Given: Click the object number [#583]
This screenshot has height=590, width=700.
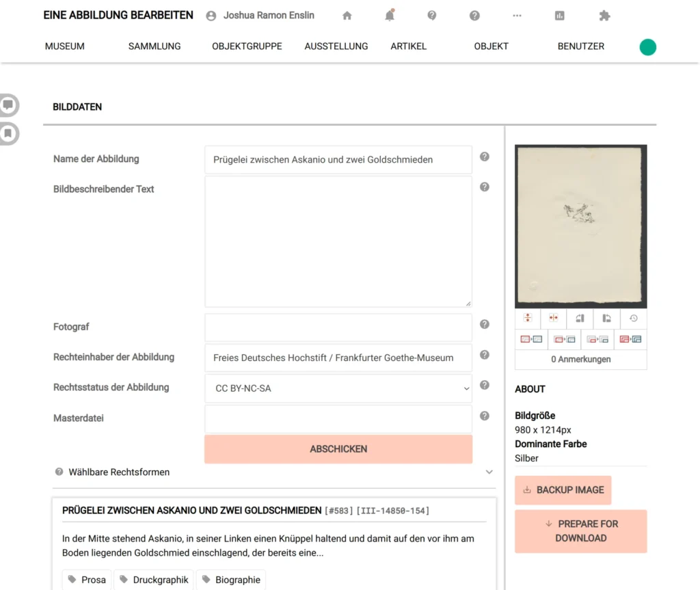Looking at the screenshot, I should pos(339,511).
